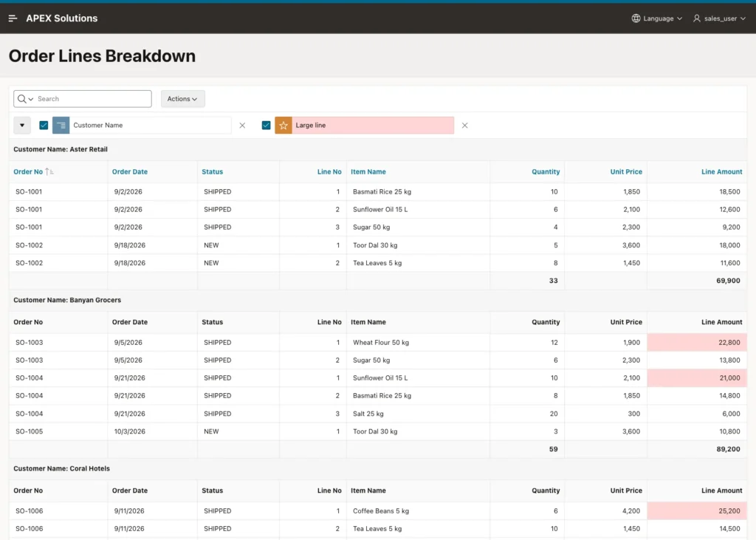Open the sales_user account menu
Viewport: 756px width, 540px height.
(719, 18)
